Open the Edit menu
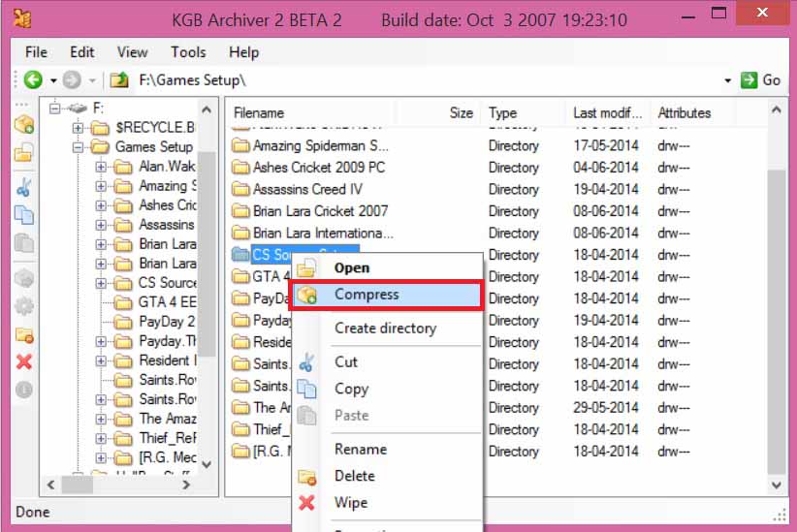The image size is (797, 532). (x=81, y=52)
